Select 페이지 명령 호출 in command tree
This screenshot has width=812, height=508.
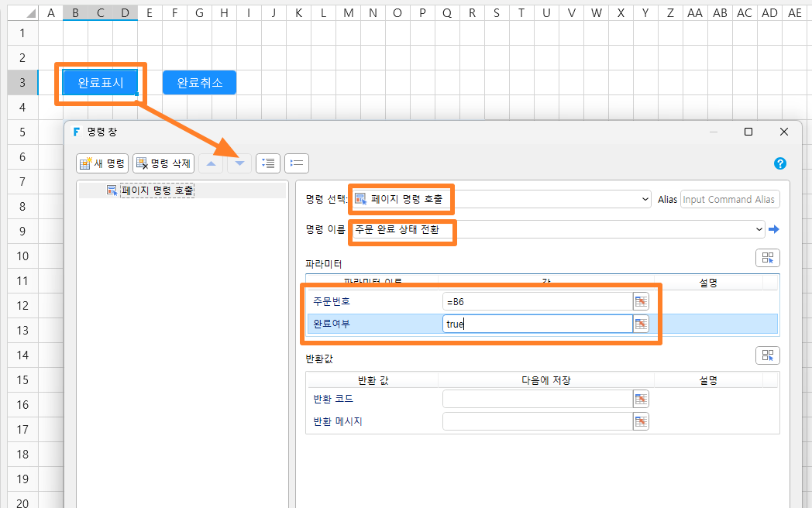coord(157,190)
